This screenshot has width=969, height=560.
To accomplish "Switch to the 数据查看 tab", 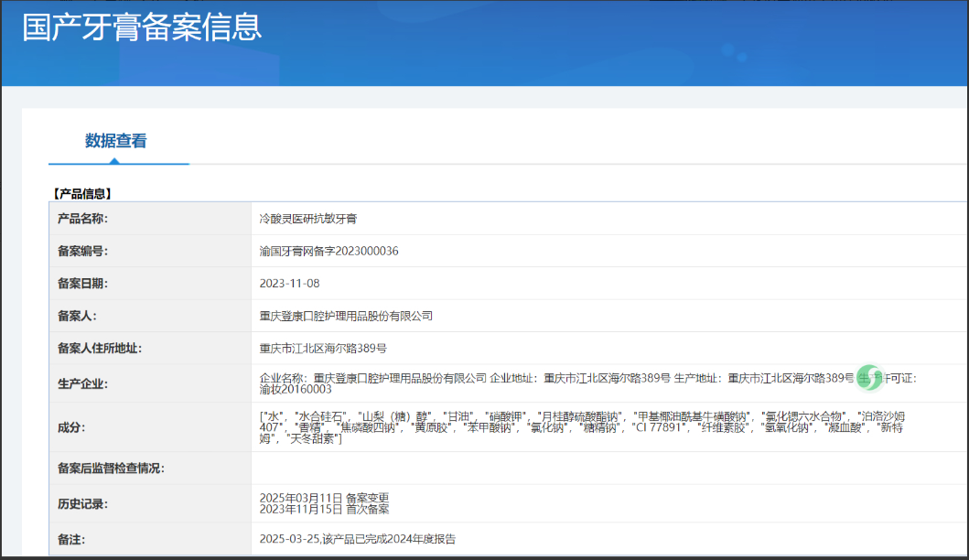I will pyautogui.click(x=116, y=141).
